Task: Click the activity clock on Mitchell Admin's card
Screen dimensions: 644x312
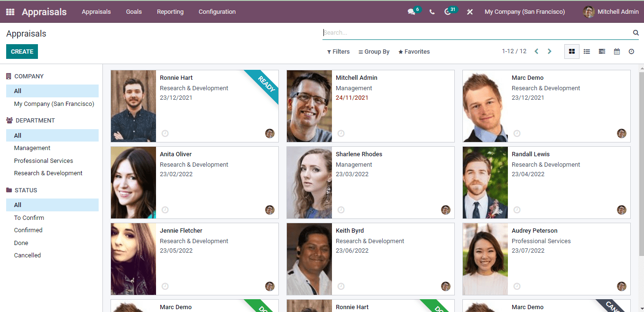Action: point(341,133)
